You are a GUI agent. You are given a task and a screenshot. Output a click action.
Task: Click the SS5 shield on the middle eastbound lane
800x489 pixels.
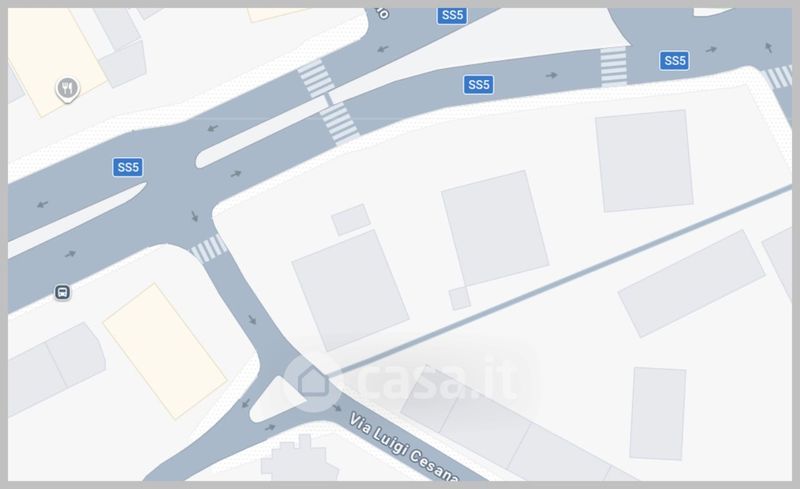pyautogui.click(x=479, y=84)
